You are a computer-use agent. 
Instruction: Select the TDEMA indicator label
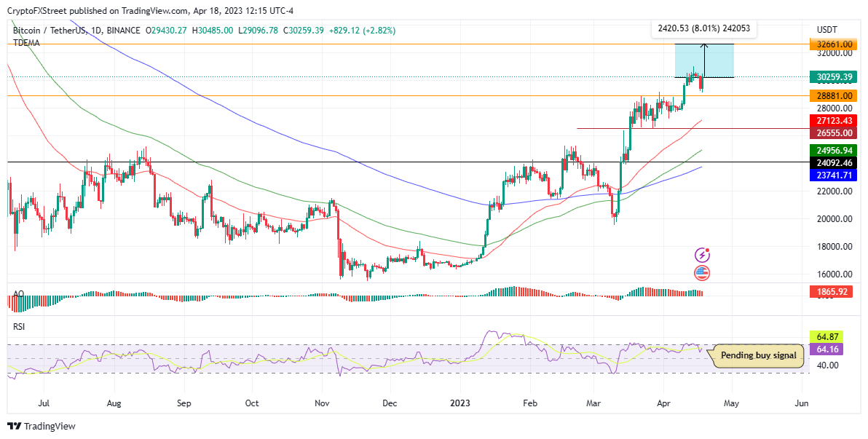coord(26,43)
